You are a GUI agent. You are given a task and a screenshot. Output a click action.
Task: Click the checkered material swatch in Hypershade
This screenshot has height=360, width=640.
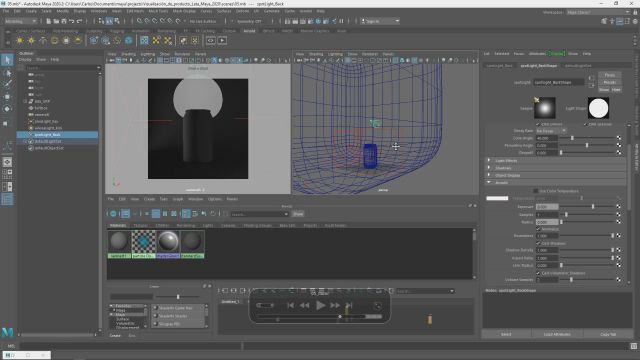pos(144,242)
